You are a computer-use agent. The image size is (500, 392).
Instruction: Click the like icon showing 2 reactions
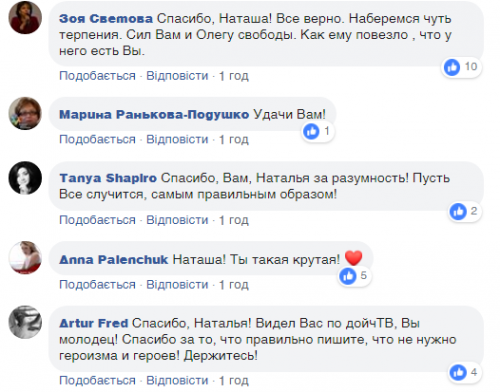pos(458,211)
